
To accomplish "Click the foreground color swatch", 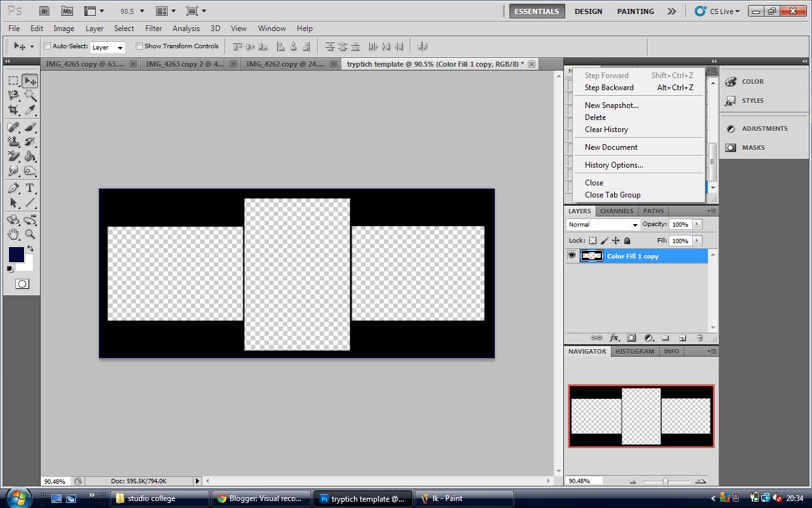I will click(15, 255).
